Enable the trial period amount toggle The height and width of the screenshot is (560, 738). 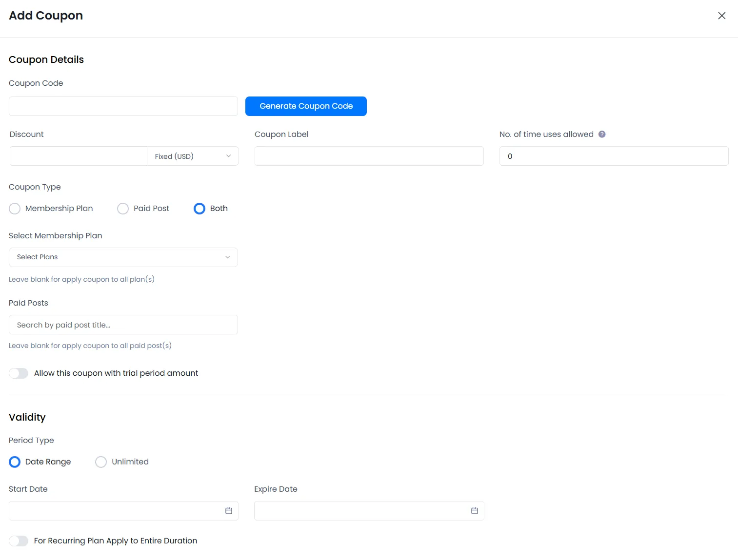pyautogui.click(x=19, y=373)
